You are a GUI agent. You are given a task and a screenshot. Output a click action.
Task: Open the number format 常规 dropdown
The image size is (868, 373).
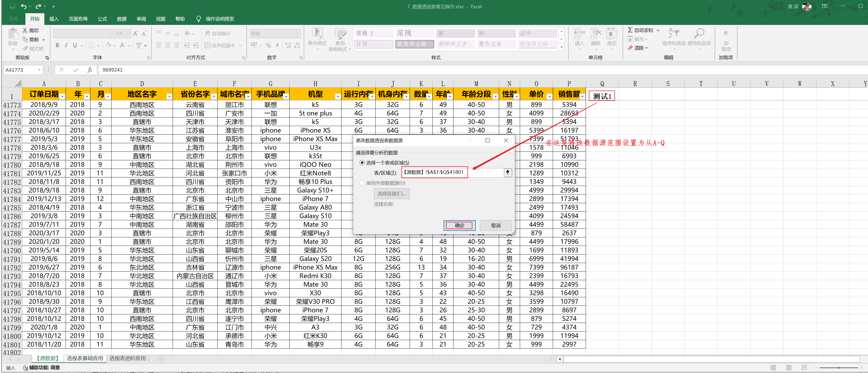(298, 33)
